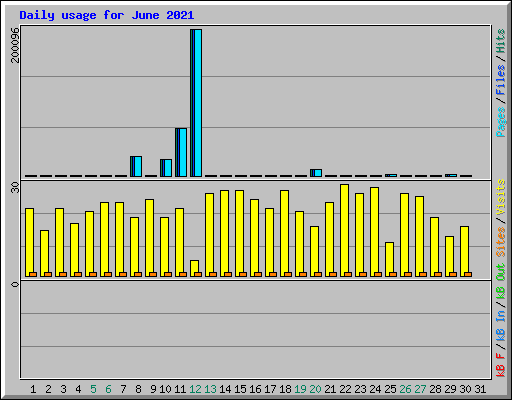
Task: Click day label 17 on the x-axis
Action: point(270,389)
